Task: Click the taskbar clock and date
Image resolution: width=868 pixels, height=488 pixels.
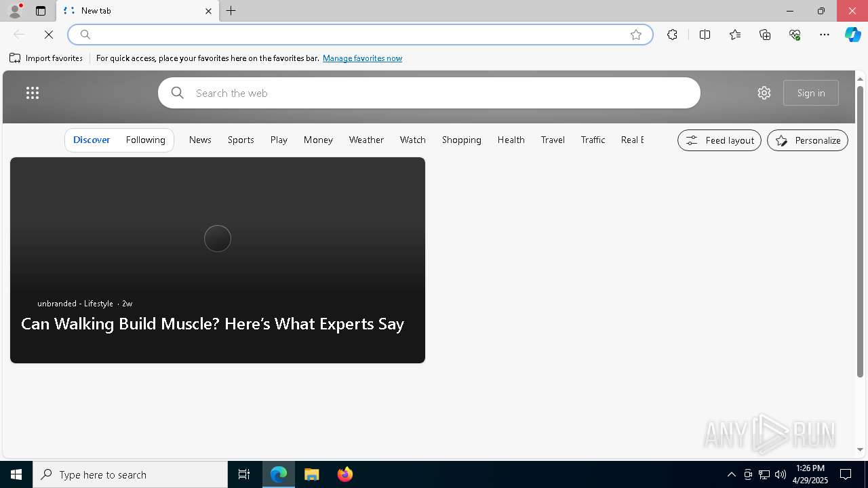Action: tap(810, 474)
